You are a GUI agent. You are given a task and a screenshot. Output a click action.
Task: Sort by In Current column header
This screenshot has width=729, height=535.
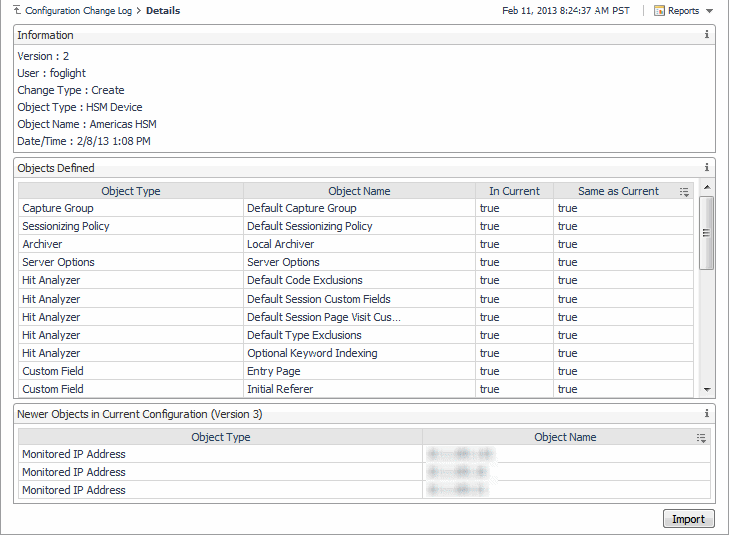point(514,191)
